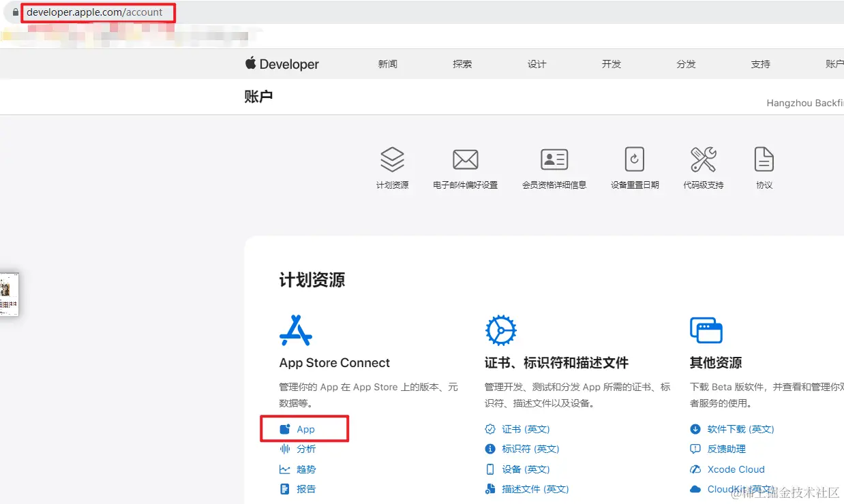Open the 代码级支持 tools icon
The height and width of the screenshot is (504, 844).
(x=704, y=160)
